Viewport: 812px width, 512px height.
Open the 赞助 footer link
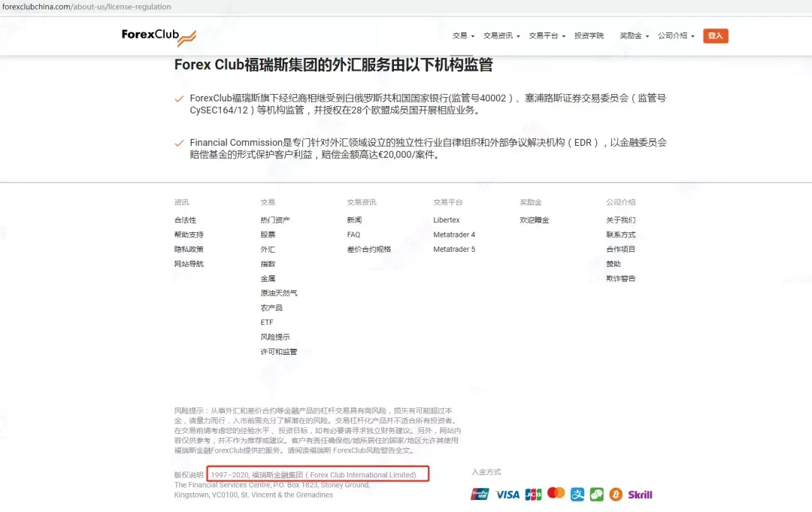tap(614, 263)
